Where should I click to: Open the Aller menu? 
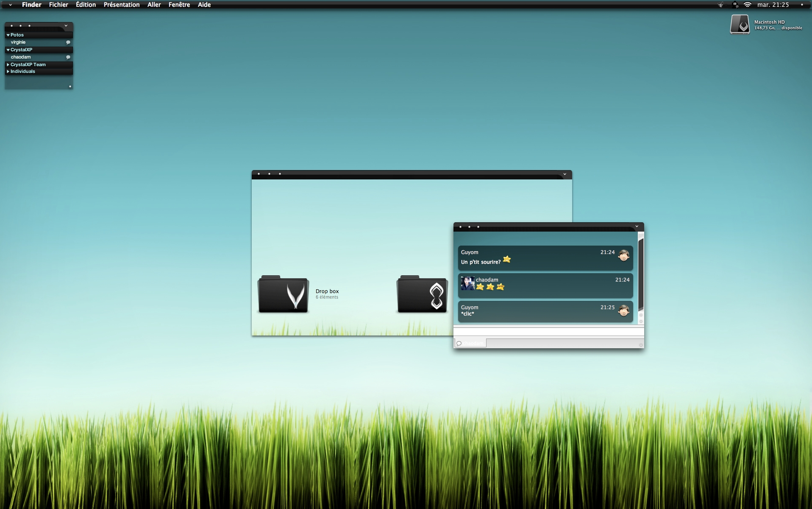(154, 5)
